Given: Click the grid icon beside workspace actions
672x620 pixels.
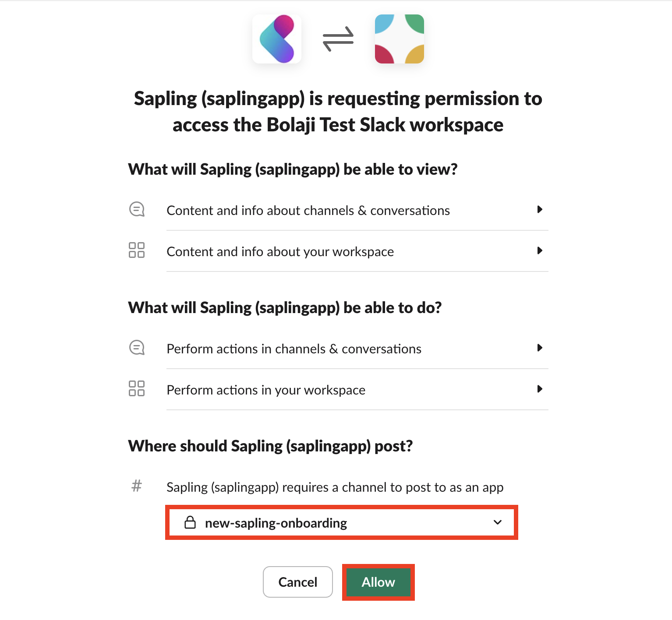Looking at the screenshot, I should (x=137, y=388).
